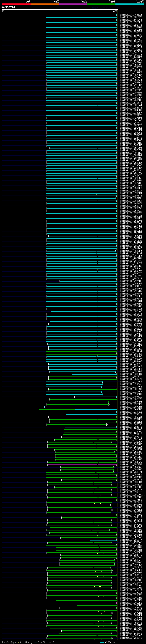Select the UniRef100_Q46101 label

131,63
